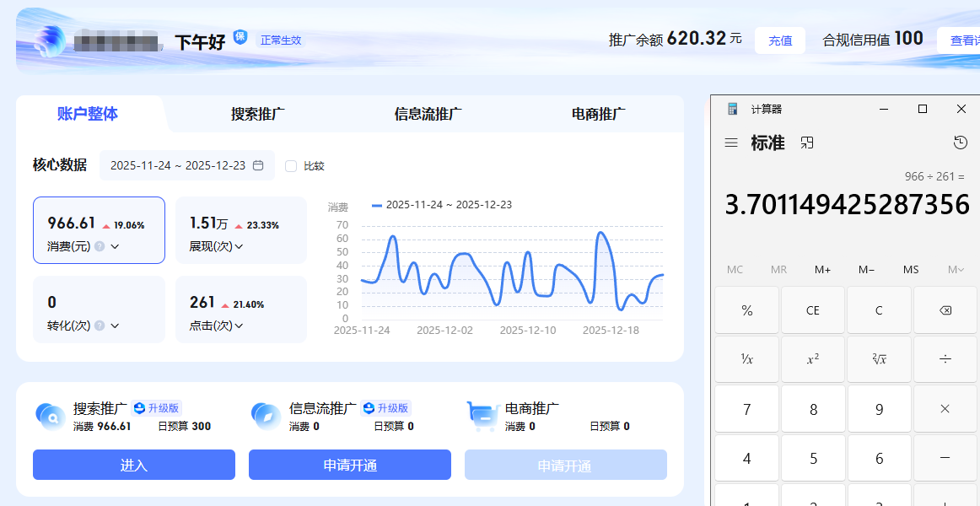Image resolution: width=980 pixels, height=506 pixels.
Task: Expand the 展现(次) metric dropdown
Action: (239, 246)
